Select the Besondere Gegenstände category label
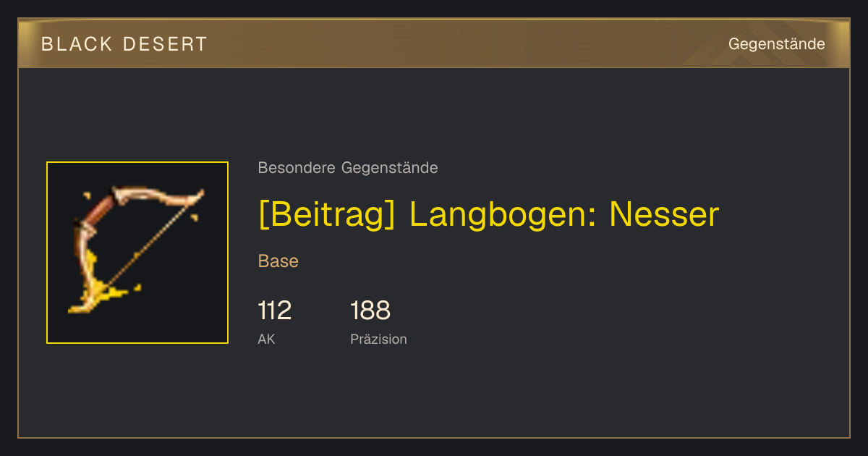Screen dimensions: 868x456 tap(348, 168)
